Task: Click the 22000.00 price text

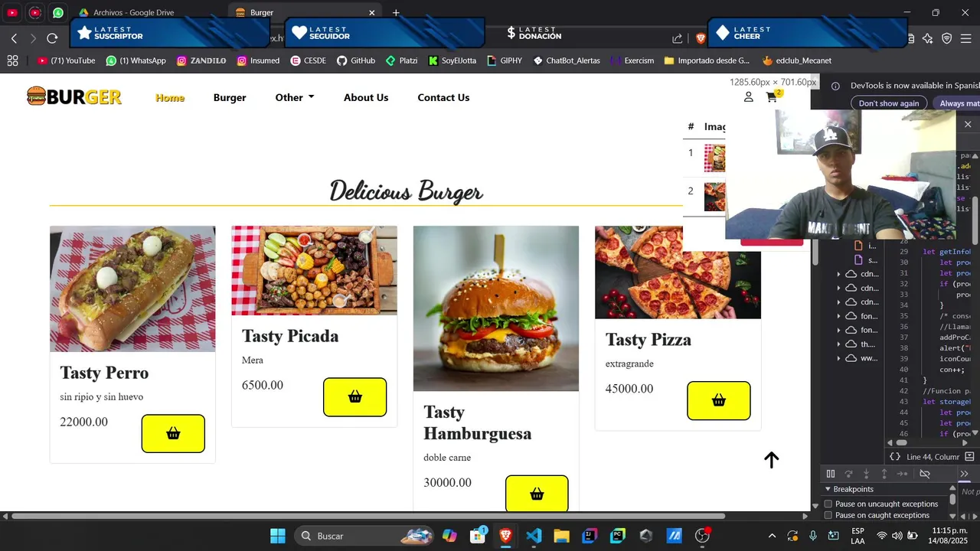Action: (84, 422)
